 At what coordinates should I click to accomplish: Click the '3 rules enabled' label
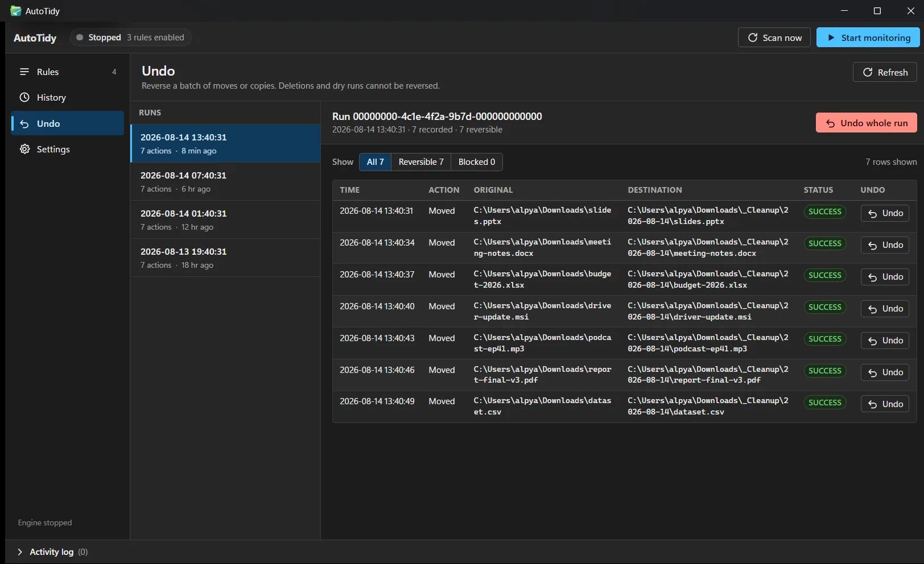pyautogui.click(x=155, y=38)
